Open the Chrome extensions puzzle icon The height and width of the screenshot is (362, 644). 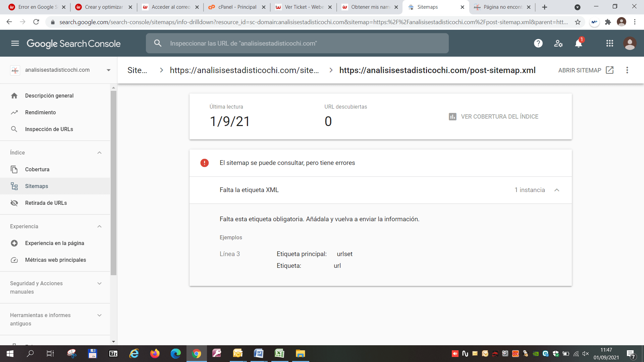[x=608, y=22]
